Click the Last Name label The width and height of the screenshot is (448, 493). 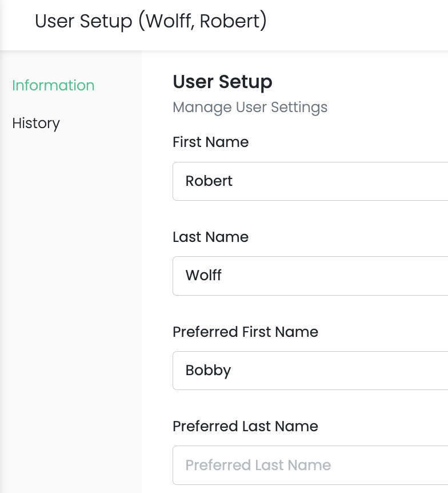(x=210, y=237)
